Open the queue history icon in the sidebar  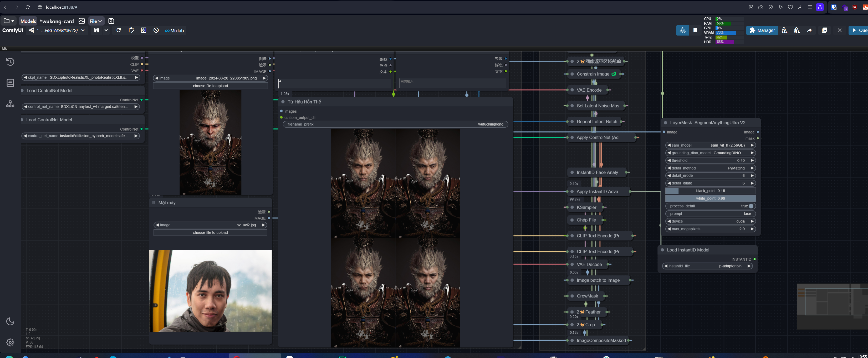[10, 62]
